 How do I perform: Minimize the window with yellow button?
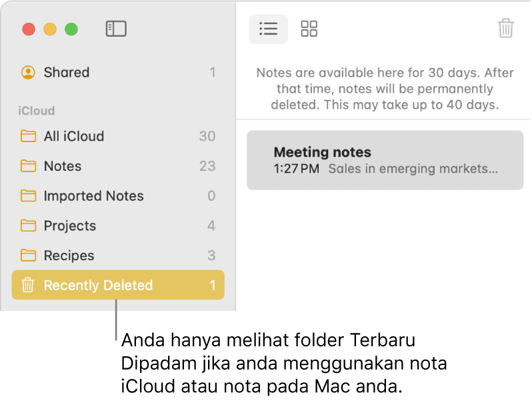pos(50,29)
